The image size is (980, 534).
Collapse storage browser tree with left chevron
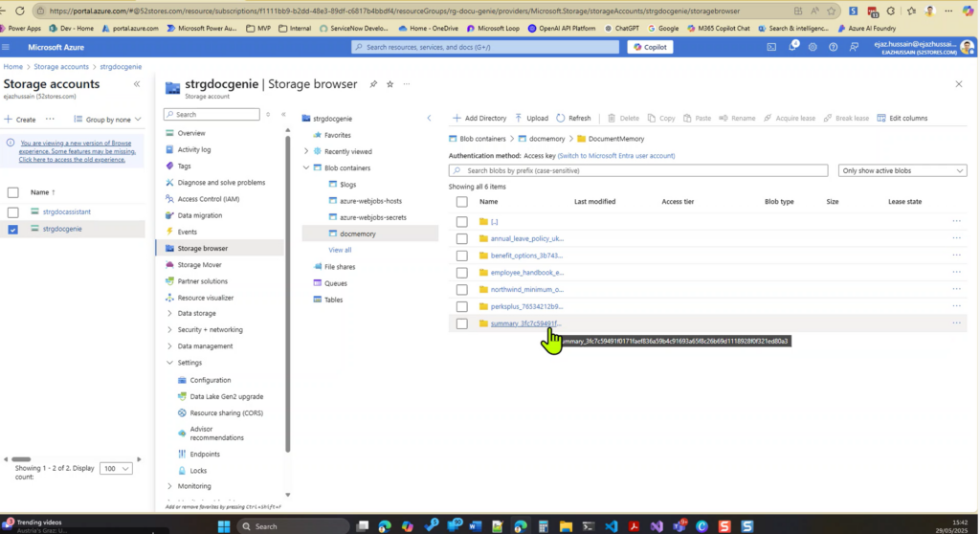pos(430,118)
